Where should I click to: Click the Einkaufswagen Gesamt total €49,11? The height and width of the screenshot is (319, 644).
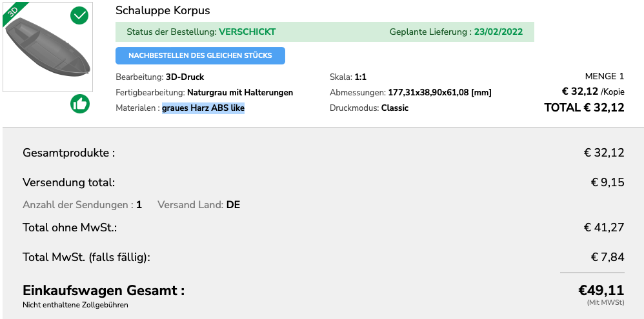tap(601, 291)
